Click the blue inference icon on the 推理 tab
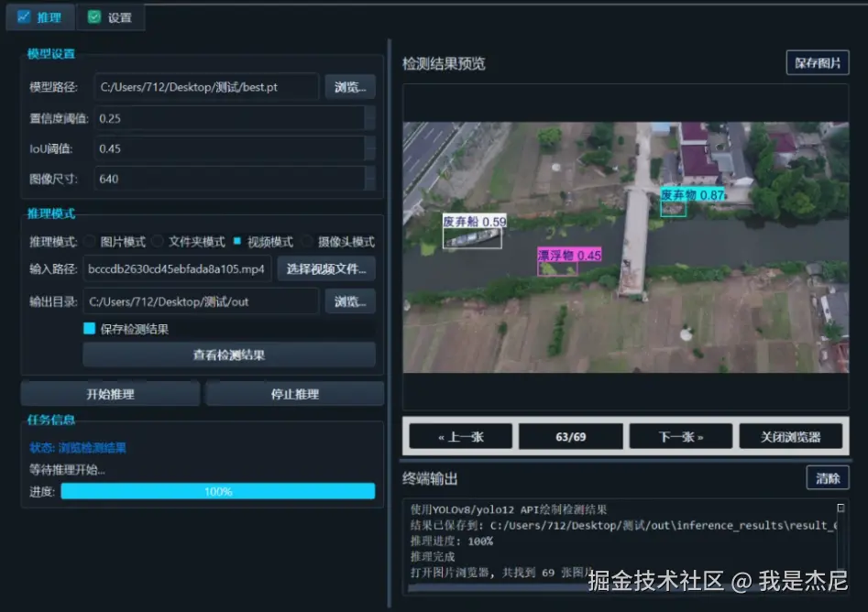This screenshot has width=868, height=612. coord(24,16)
